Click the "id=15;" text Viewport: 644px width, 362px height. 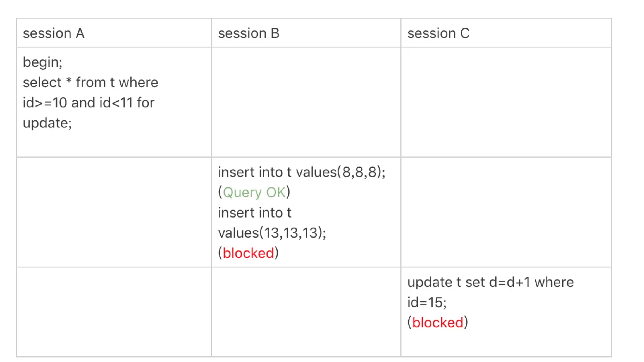coord(427,302)
